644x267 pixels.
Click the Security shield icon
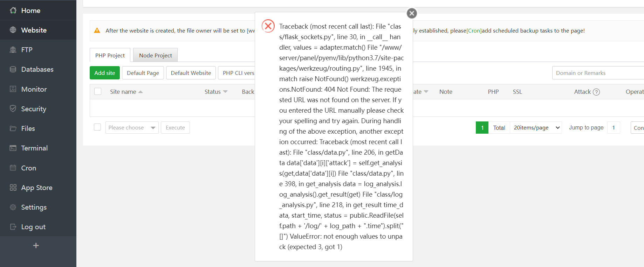coord(13,108)
